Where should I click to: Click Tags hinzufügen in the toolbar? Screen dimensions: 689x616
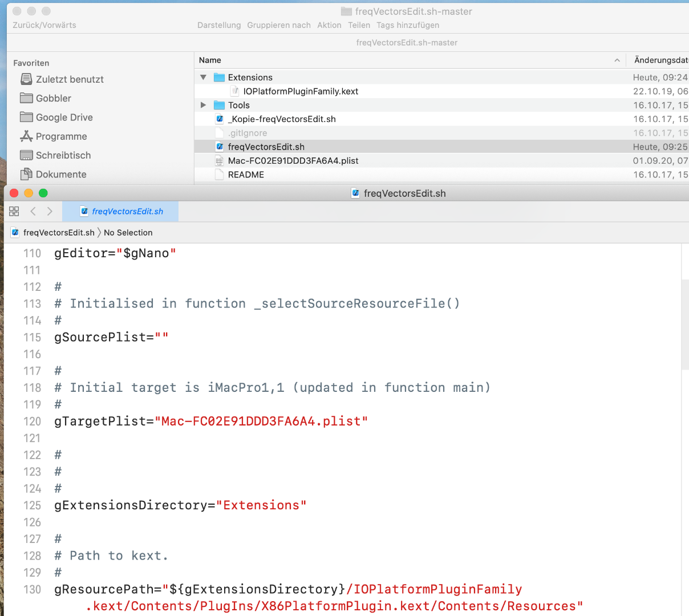click(x=408, y=25)
